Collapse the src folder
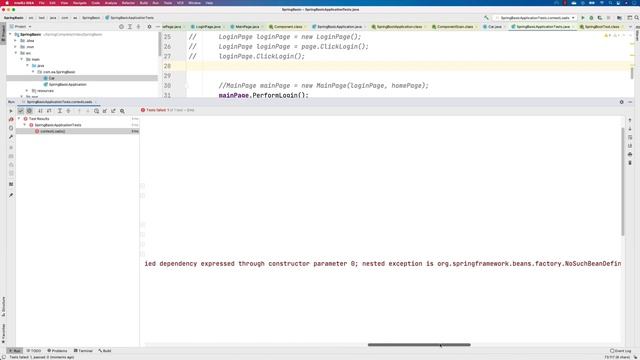The image size is (640, 360). pos(16,53)
